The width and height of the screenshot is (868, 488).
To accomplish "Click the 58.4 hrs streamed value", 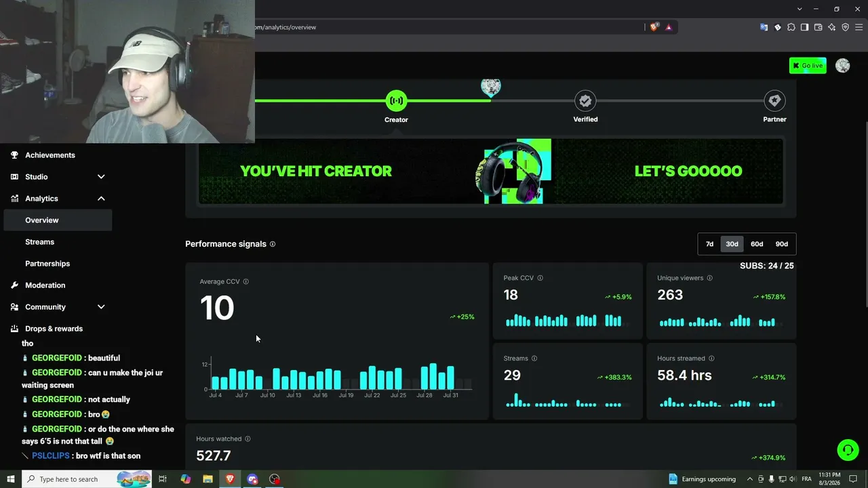I will point(684,375).
